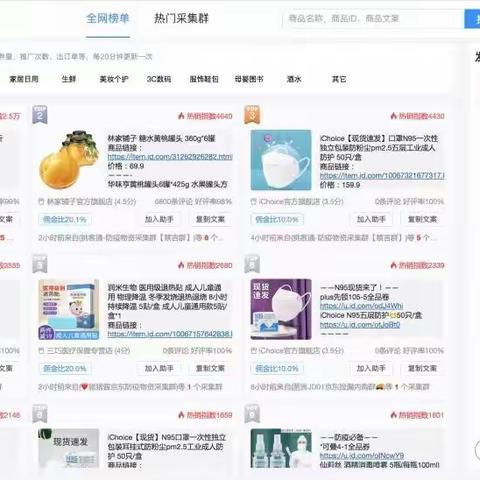Screen dimensions: 480x480
Task: Click 佣金比10.0% tag on 口罩N95 card
Action: [277, 219]
